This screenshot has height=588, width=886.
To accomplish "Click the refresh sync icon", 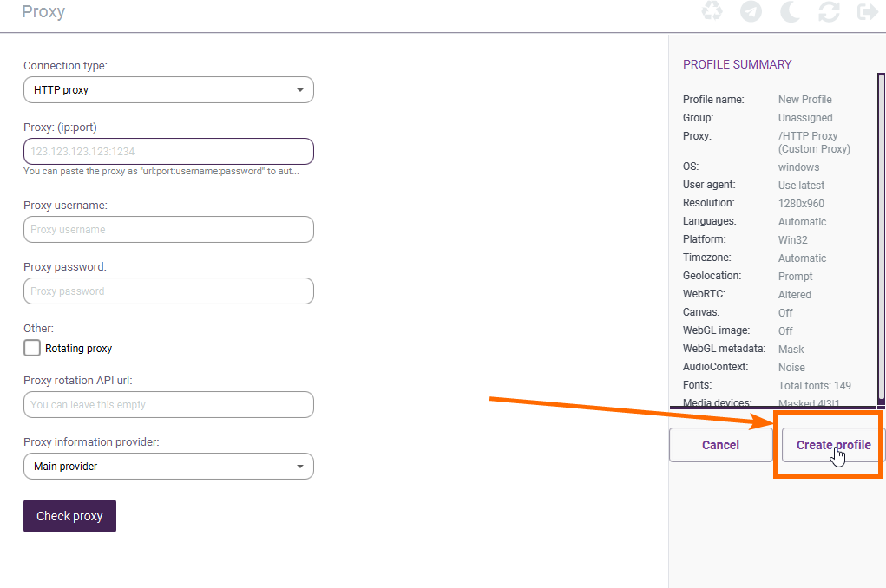I will point(829,11).
